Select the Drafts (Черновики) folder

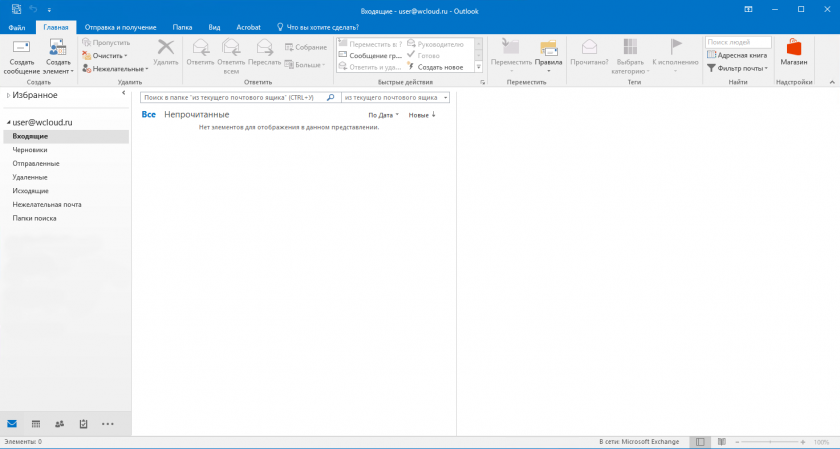coord(30,150)
